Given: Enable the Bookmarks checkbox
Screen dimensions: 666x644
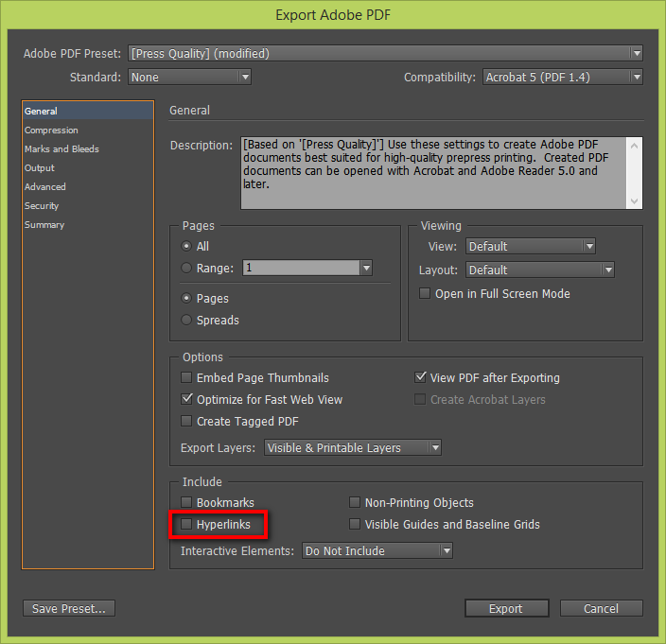Looking at the screenshot, I should coord(186,502).
